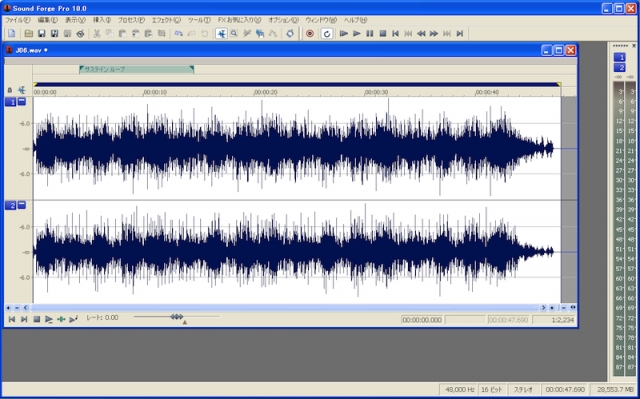Toggle meter channel 1 button
640x399 pixels.
coord(619,57)
